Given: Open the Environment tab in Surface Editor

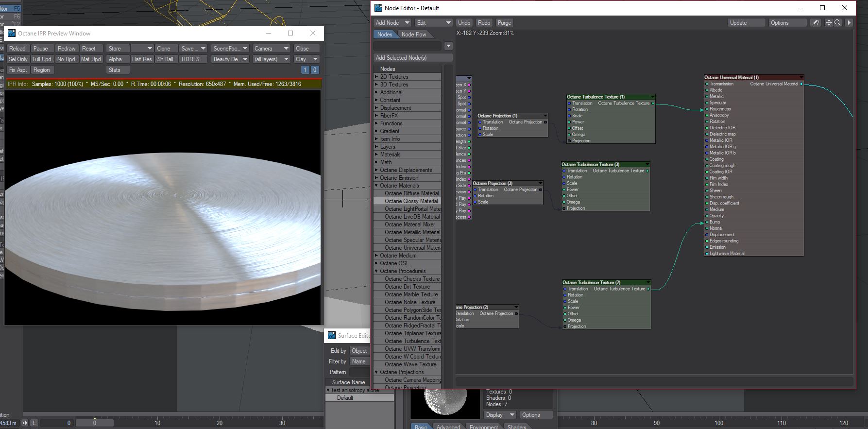Looking at the screenshot, I should click(484, 427).
